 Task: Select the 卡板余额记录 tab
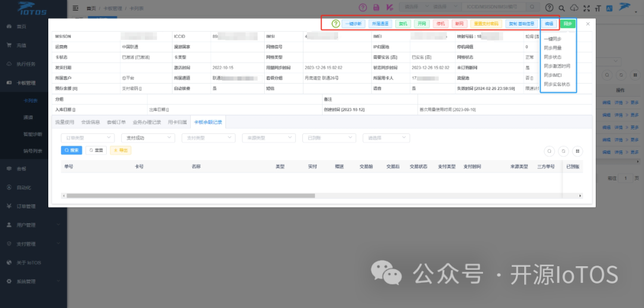(208, 122)
